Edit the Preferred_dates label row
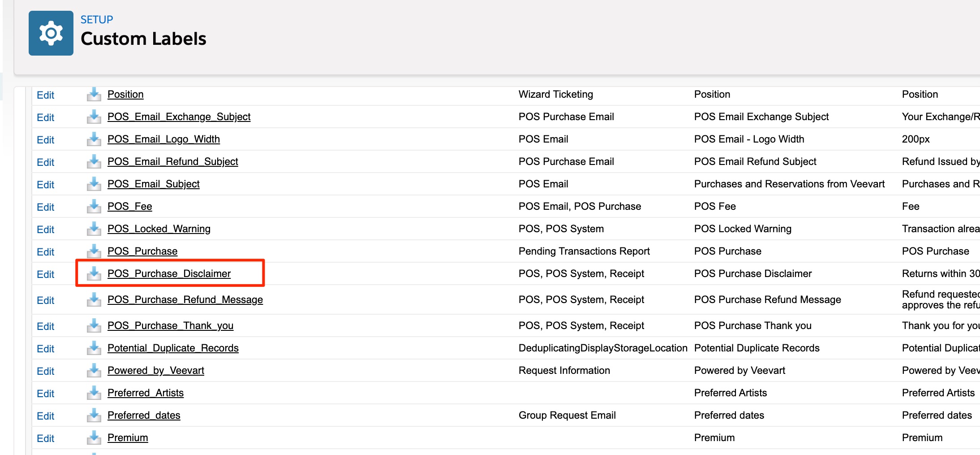 [45, 416]
